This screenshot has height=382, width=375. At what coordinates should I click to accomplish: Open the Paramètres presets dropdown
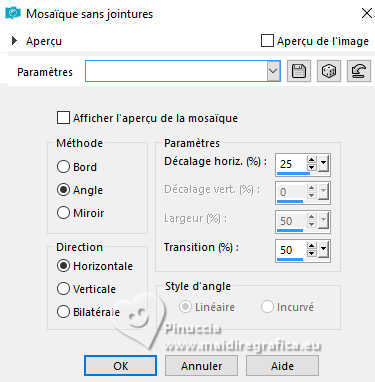273,71
